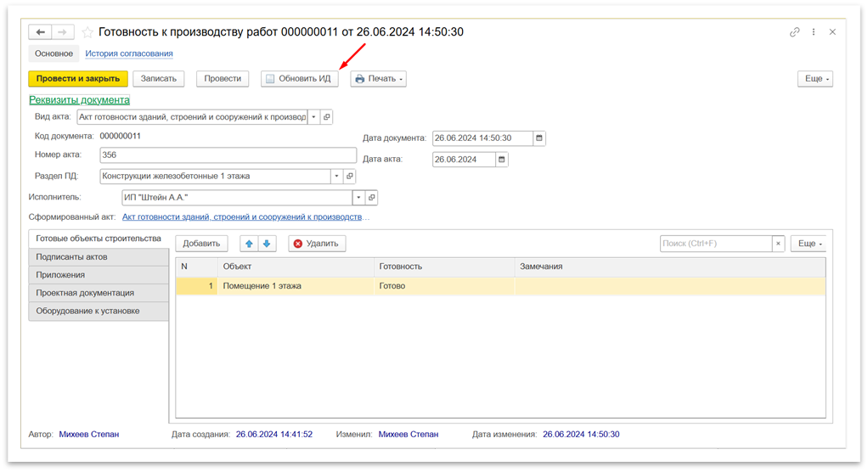868x472 pixels.
Task: Add document to favorites with star icon
Action: pyautogui.click(x=87, y=32)
